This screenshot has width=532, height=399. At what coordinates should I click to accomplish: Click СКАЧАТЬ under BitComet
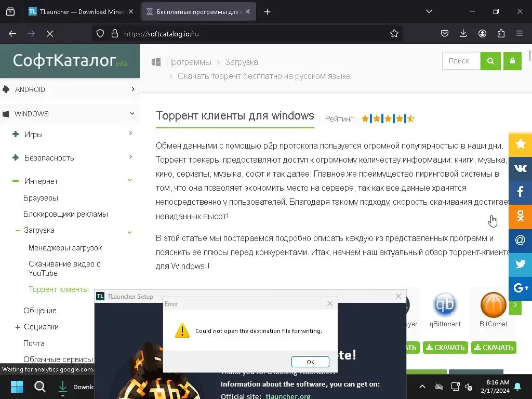click(x=494, y=348)
